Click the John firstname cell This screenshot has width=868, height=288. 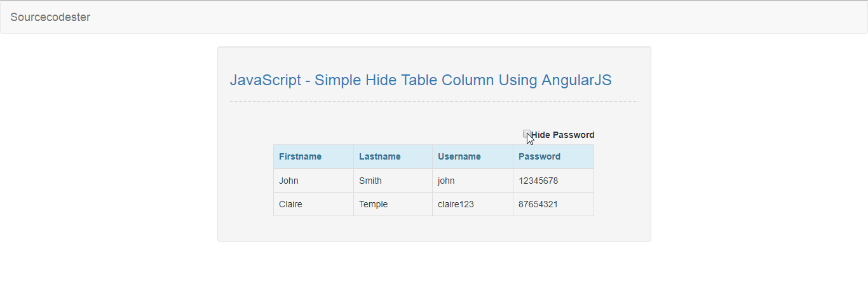pos(314,181)
